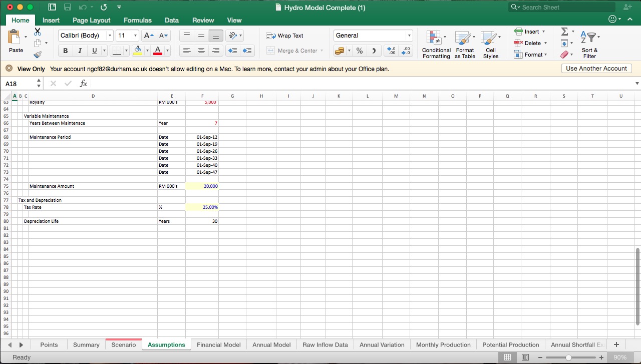Open the Financial Model sheet tab
The image size is (641, 364).
click(219, 344)
